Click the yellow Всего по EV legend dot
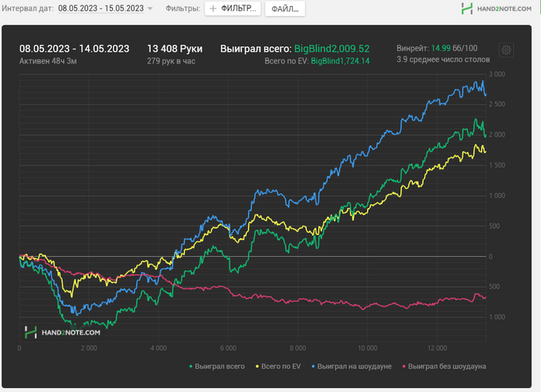The image size is (541, 392). 257,366
